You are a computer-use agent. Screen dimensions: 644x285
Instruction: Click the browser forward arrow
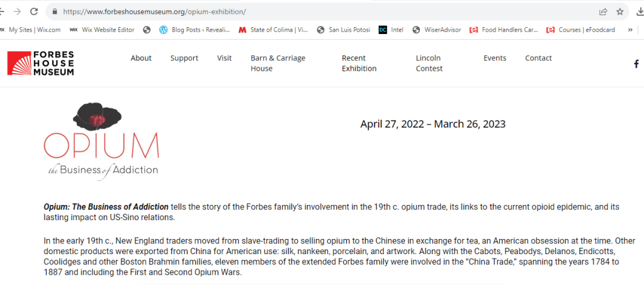tap(17, 11)
